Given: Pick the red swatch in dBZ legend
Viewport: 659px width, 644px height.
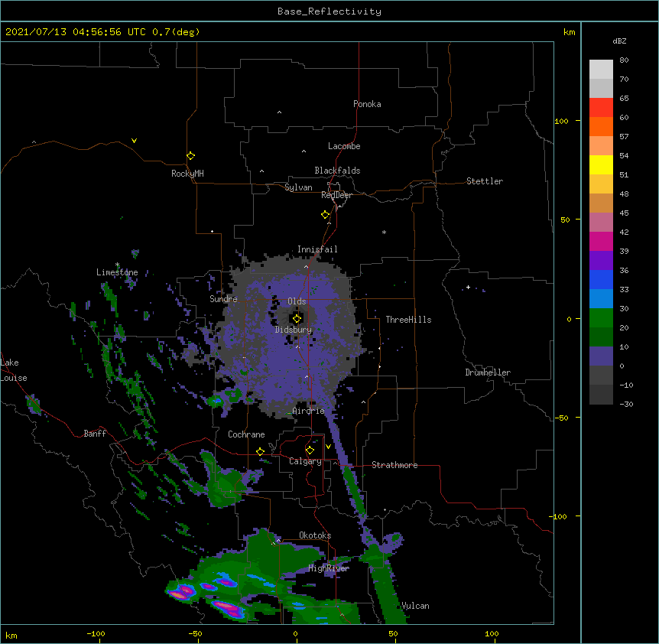Looking at the screenshot, I should click(601, 107).
